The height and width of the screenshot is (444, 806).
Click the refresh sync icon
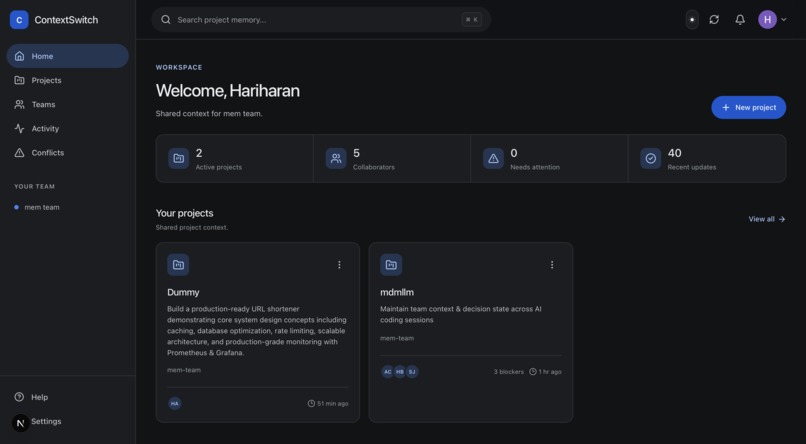tap(714, 20)
